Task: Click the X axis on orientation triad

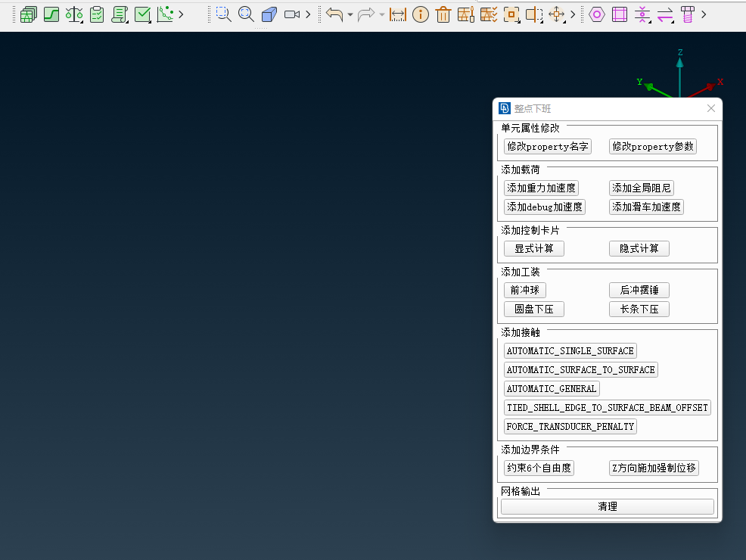Action: point(704,89)
